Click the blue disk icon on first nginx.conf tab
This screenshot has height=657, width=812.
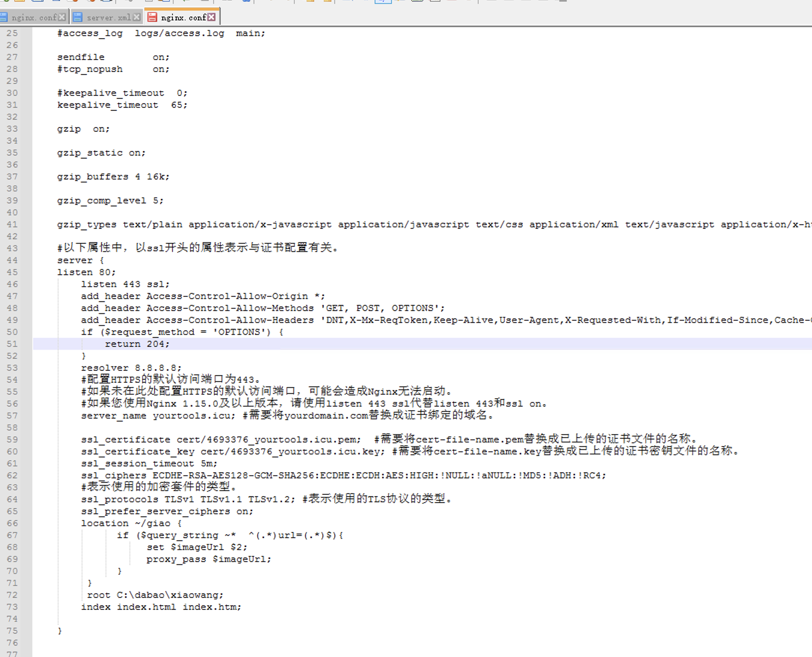click(3, 17)
